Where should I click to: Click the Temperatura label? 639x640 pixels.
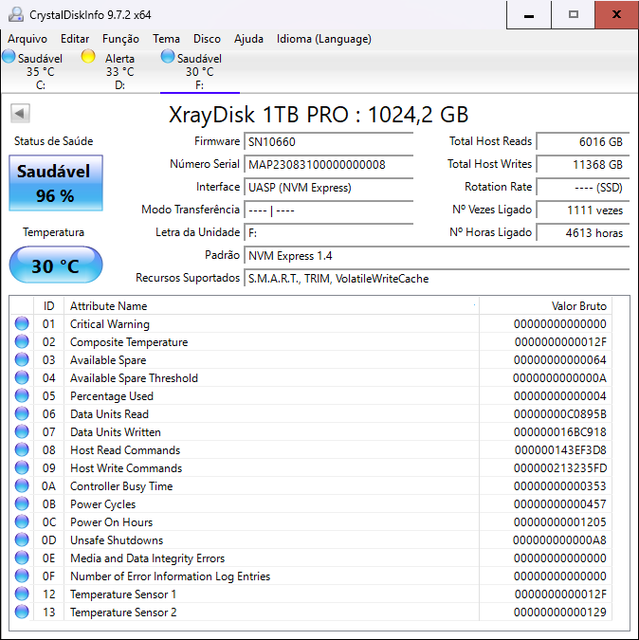coord(53,232)
